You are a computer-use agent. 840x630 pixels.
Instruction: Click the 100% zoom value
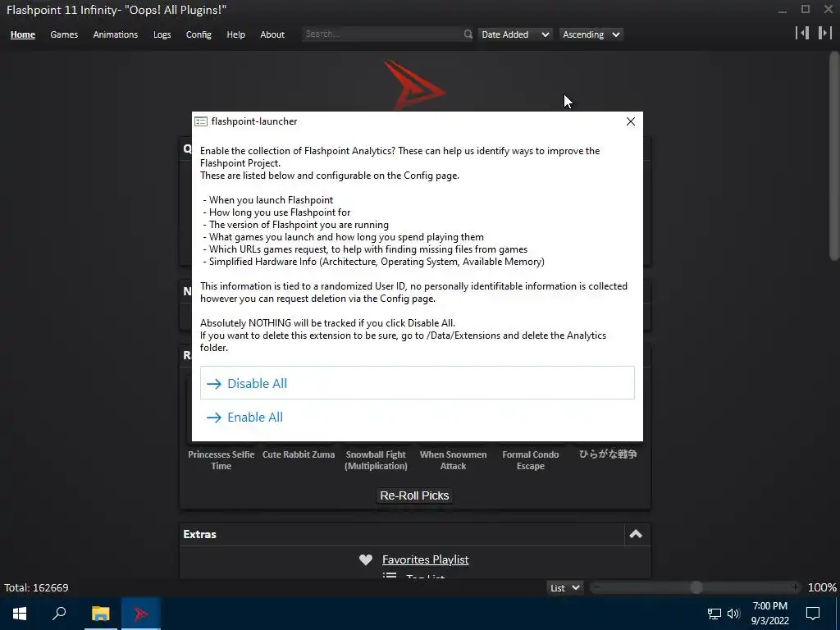822,587
